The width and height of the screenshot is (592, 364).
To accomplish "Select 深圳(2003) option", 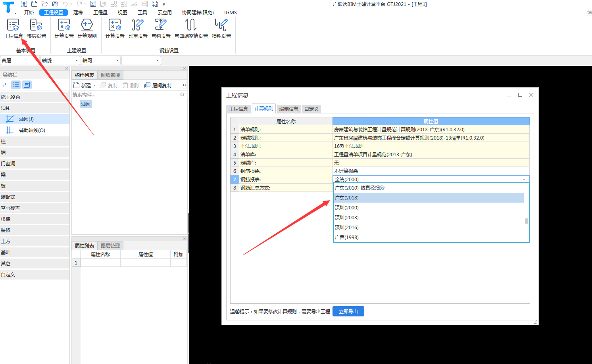I will (x=429, y=217).
